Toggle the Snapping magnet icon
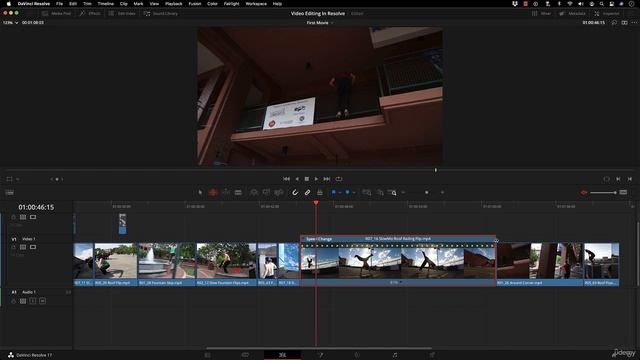The image size is (640, 360). (295, 192)
